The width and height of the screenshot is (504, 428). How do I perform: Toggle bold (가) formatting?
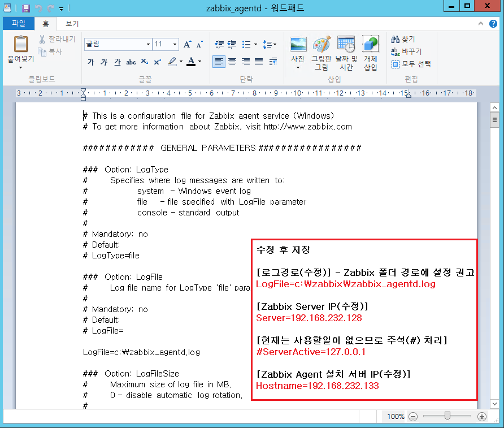click(91, 62)
